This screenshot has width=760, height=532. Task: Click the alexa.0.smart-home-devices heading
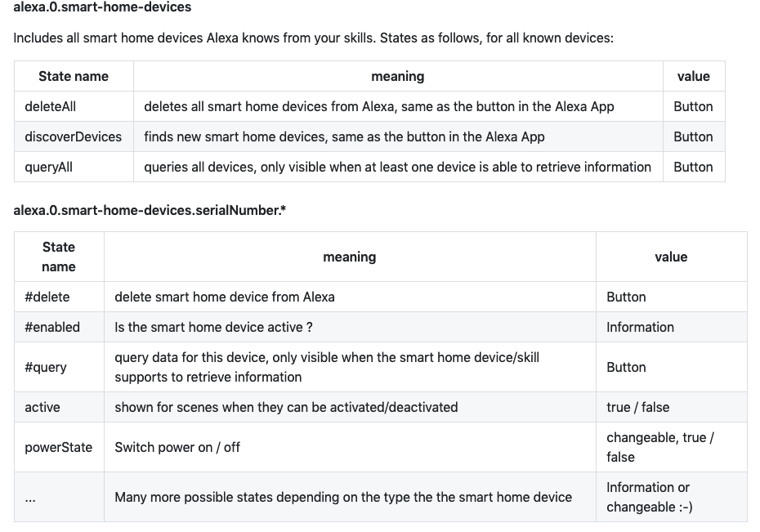click(102, 7)
